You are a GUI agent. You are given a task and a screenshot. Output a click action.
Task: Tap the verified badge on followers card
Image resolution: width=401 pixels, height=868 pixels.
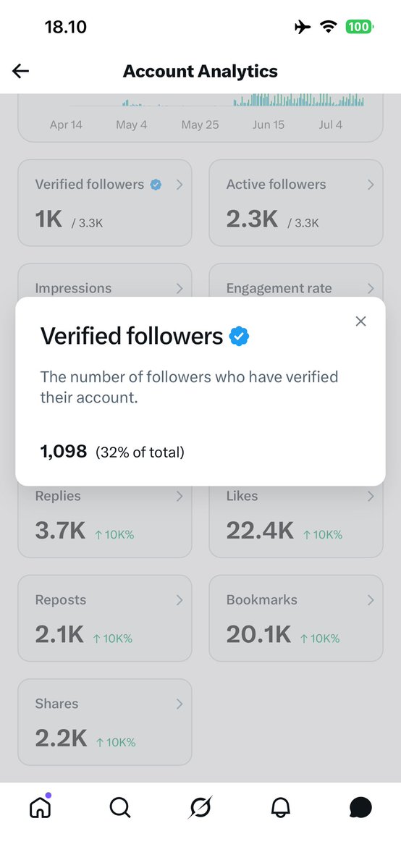coord(156,185)
